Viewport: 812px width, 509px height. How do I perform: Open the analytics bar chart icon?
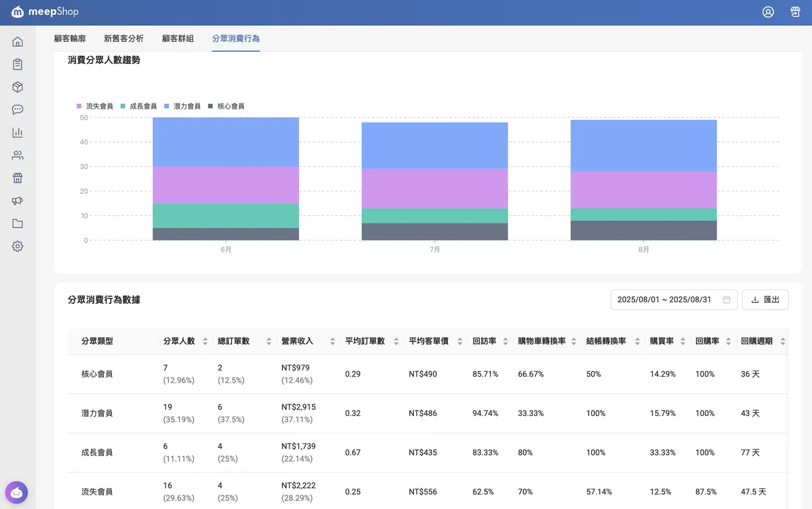tap(17, 132)
